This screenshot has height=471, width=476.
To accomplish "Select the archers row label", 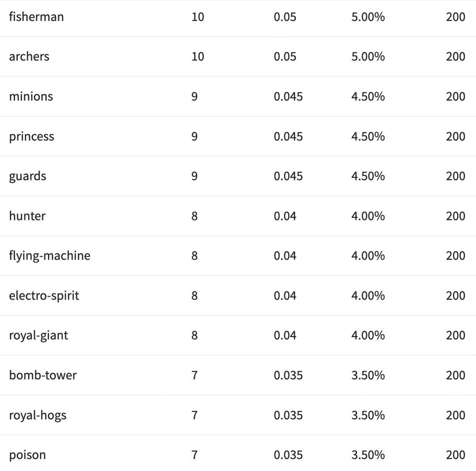I will pyautogui.click(x=29, y=56).
